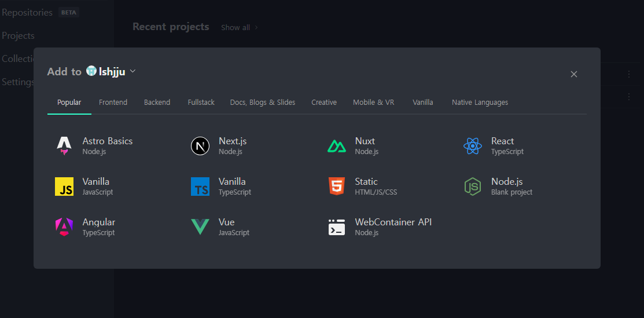Click the green Node.js hexagon icon

point(473,187)
